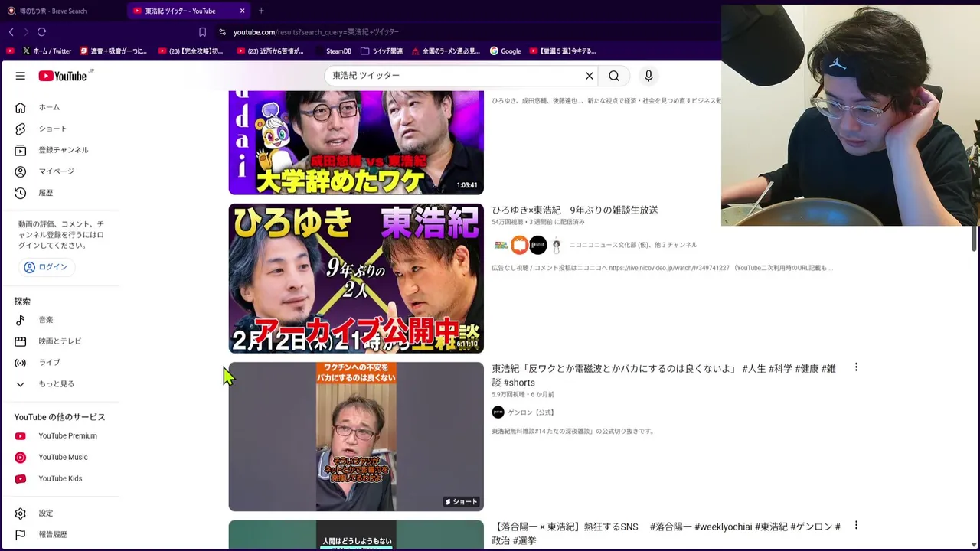
Task: Open 映画とテレビ under 探索
Action: coord(60,341)
